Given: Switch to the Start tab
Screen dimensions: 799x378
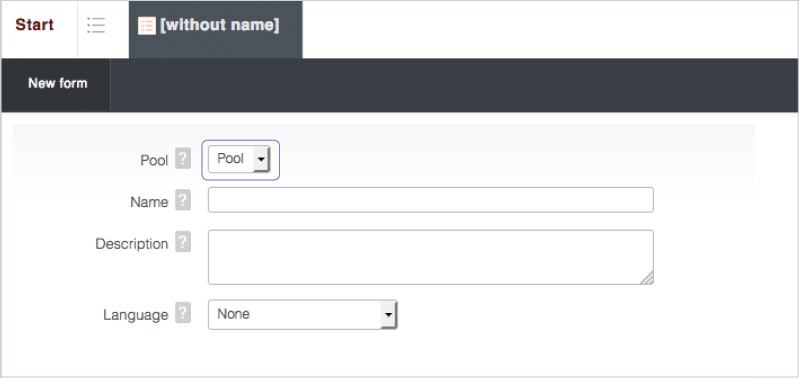Looking at the screenshot, I should click(35, 25).
